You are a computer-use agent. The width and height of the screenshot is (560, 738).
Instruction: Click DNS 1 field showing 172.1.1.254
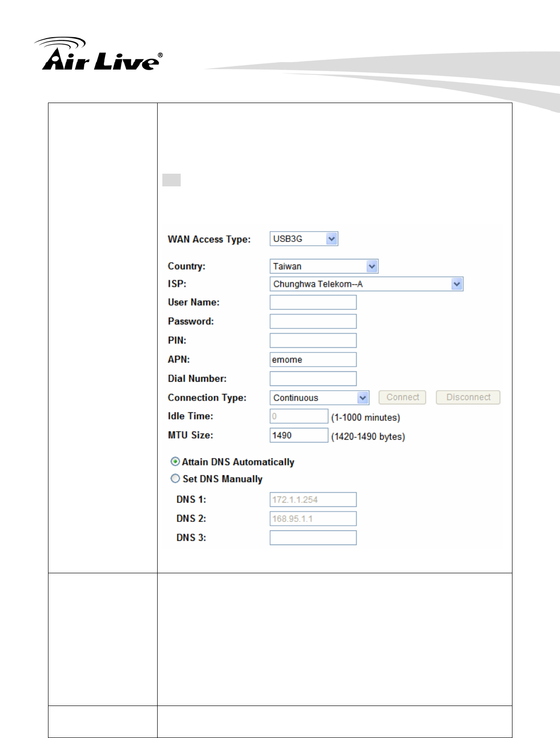[x=313, y=499]
